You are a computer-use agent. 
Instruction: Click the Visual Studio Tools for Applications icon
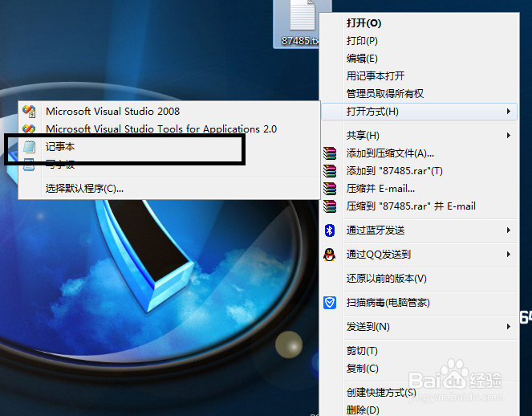click(x=29, y=128)
